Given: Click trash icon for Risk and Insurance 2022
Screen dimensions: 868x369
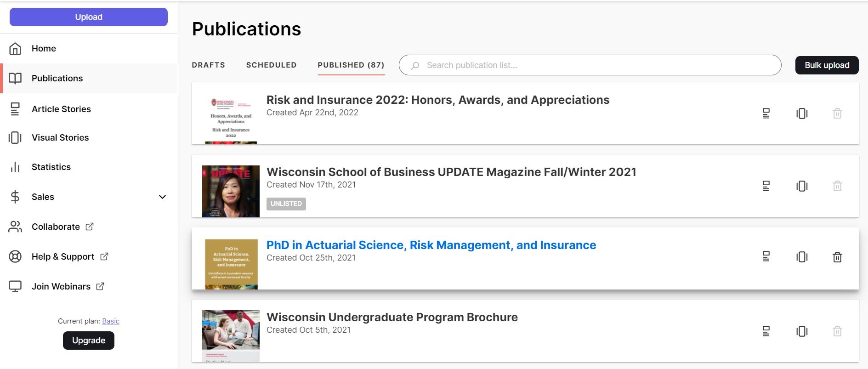Looking at the screenshot, I should (x=837, y=114).
